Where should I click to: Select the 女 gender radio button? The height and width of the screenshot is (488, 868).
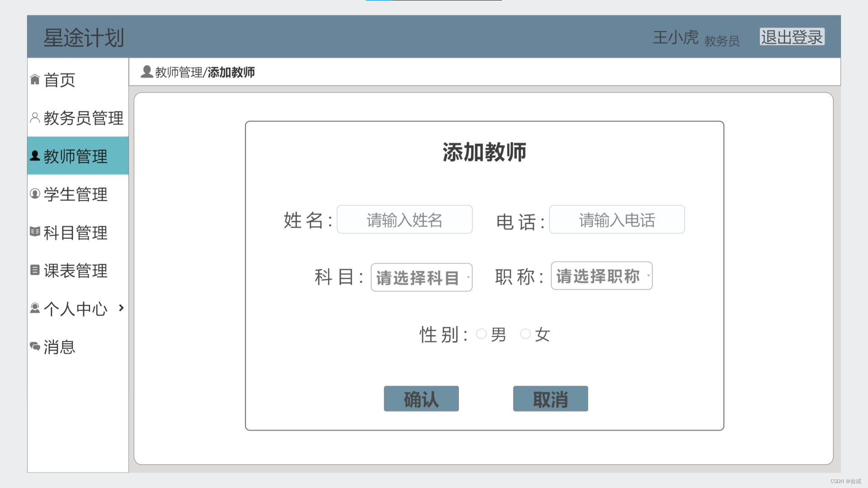(525, 334)
